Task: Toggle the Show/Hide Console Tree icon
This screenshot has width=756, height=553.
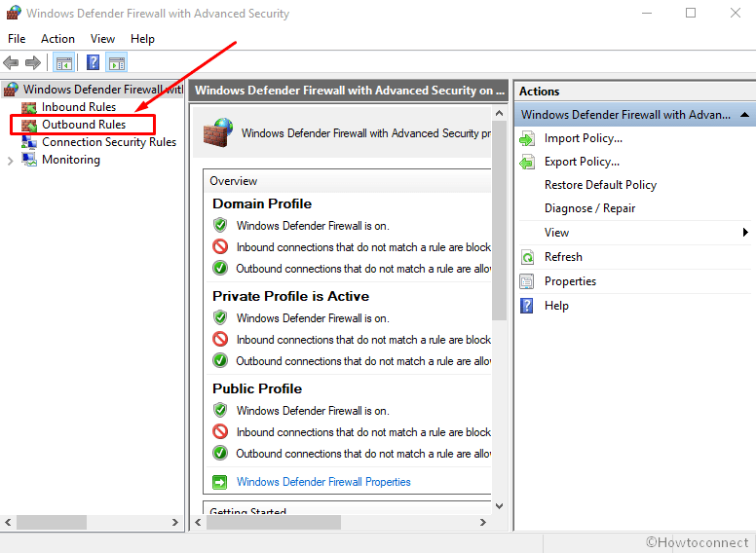Action: pos(64,63)
